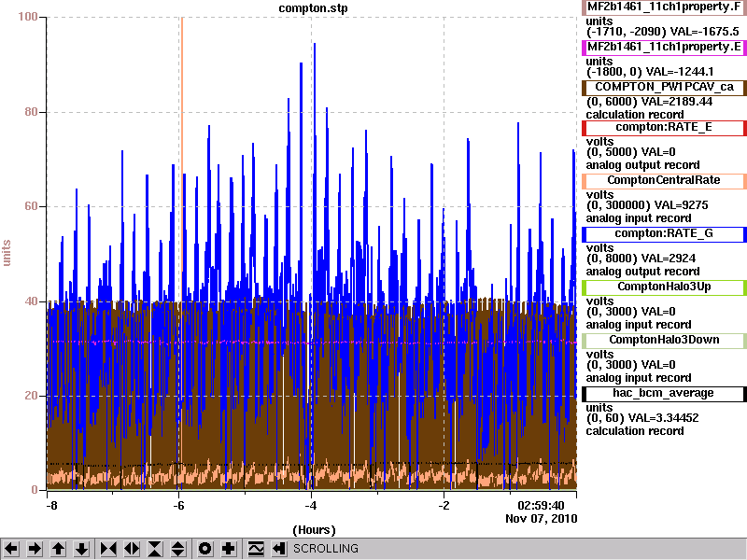Click the -6 x-axis tick label
Viewport: 747px width, 560px height.
pos(178,506)
